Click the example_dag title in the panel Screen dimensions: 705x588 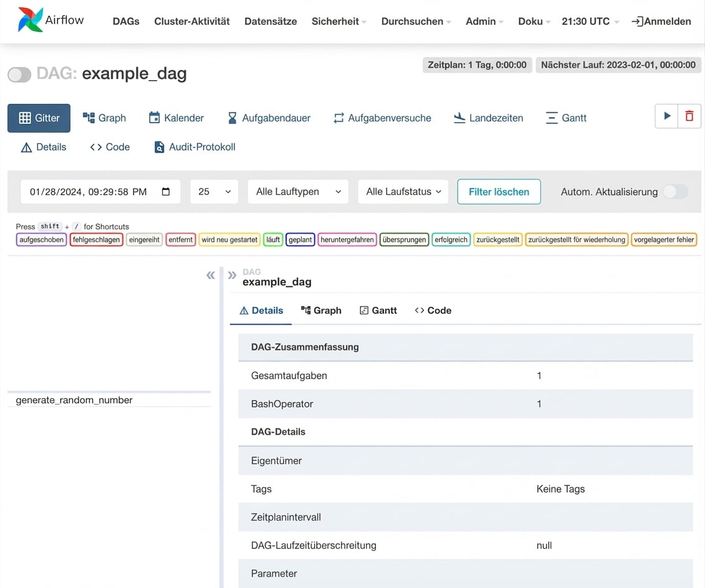[277, 282]
